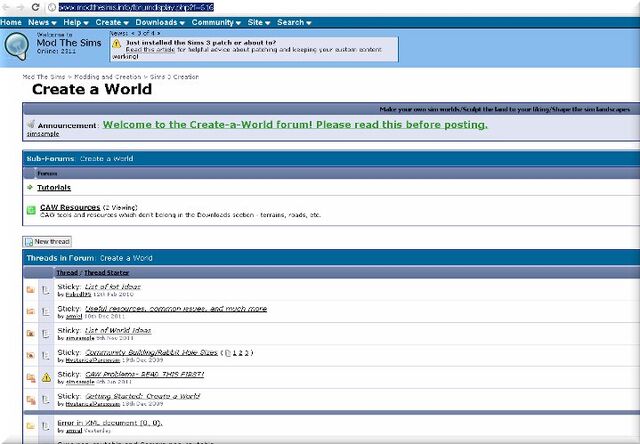Go to Home in the navigation bar

(x=11, y=22)
